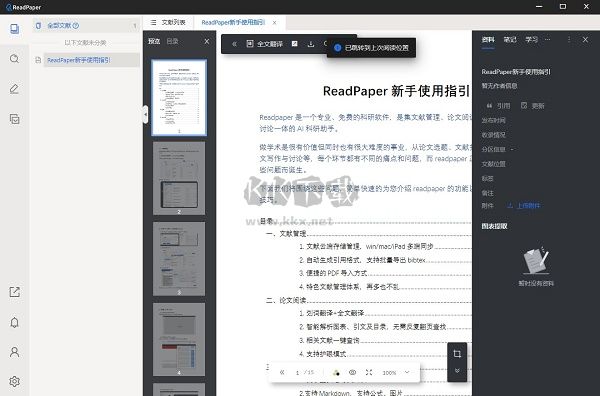Open the library icon in left sidebar
This screenshot has width=600, height=396.
(15, 29)
